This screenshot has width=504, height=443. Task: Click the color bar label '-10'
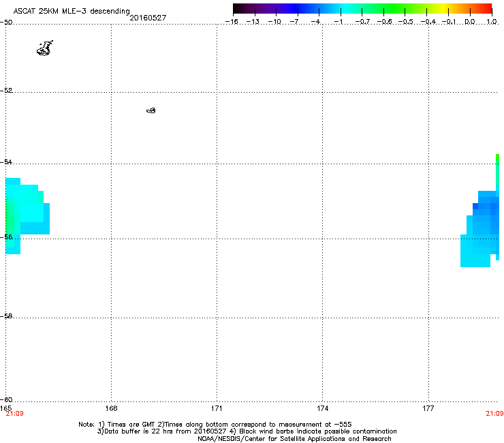point(274,22)
